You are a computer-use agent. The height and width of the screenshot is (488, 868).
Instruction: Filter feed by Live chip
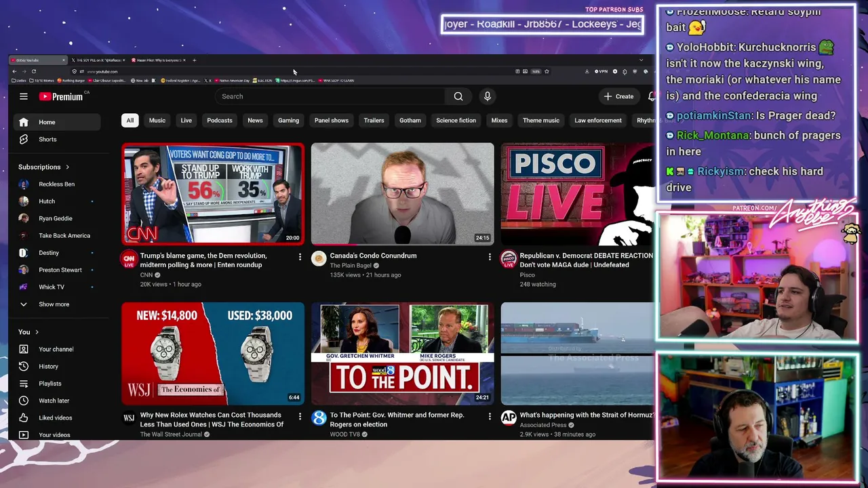coord(186,121)
